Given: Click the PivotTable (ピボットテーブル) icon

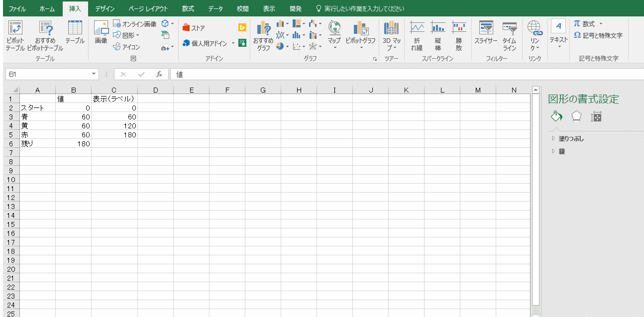Looking at the screenshot, I should tap(15, 35).
